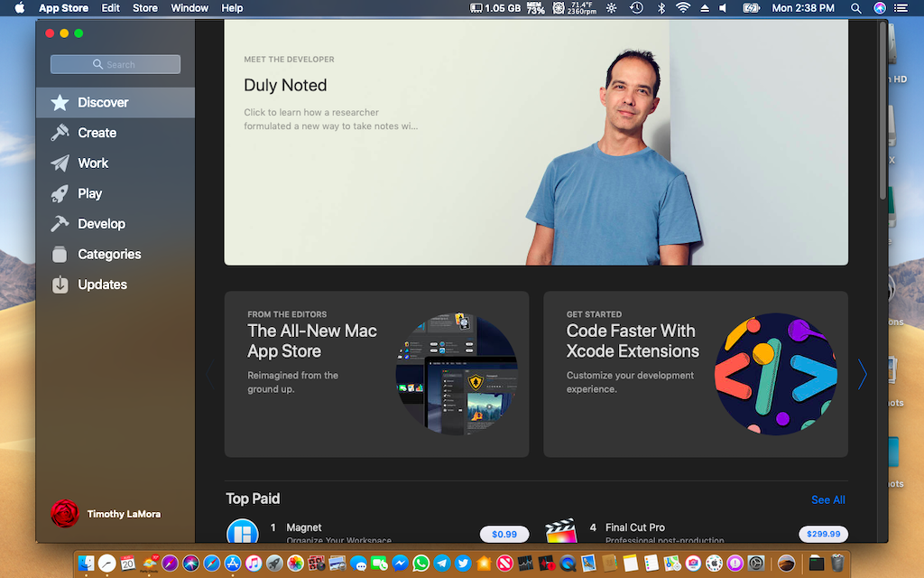Open the Updates section
Viewport: 924px width, 578px height.
click(x=115, y=284)
